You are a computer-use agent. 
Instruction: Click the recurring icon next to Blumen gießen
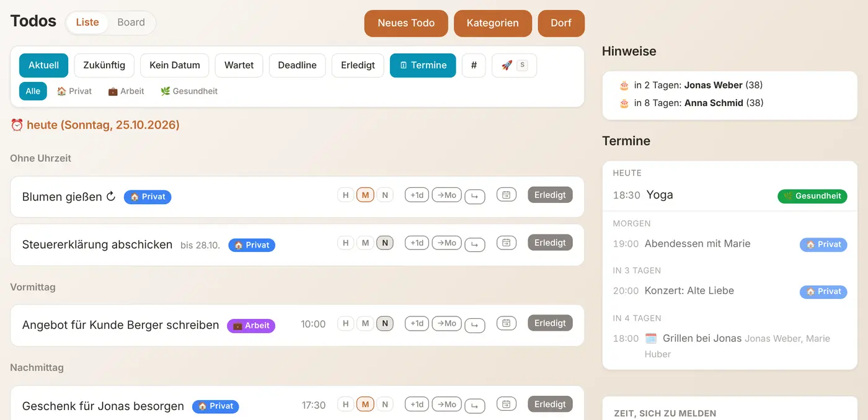pyautogui.click(x=111, y=197)
